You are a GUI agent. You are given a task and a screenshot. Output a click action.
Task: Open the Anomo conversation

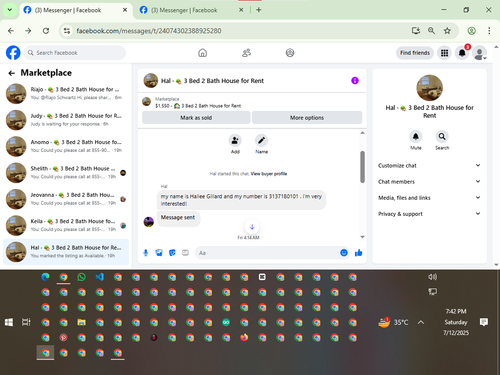[66, 146]
